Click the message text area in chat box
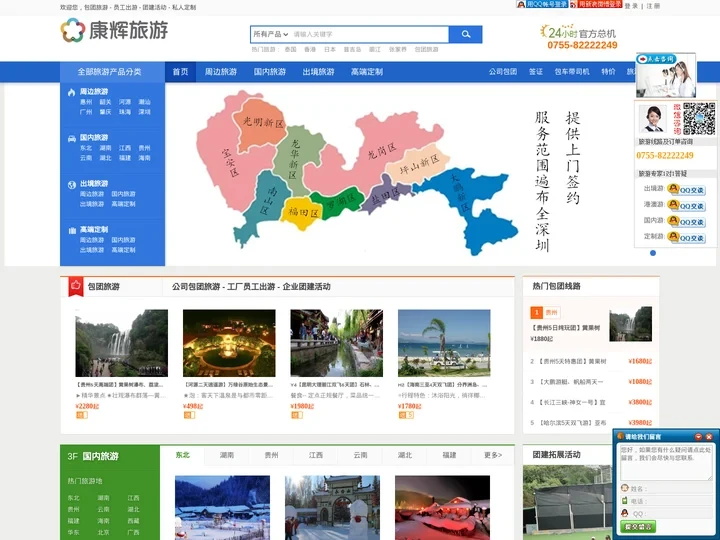This screenshot has height=540, width=720. [666, 462]
